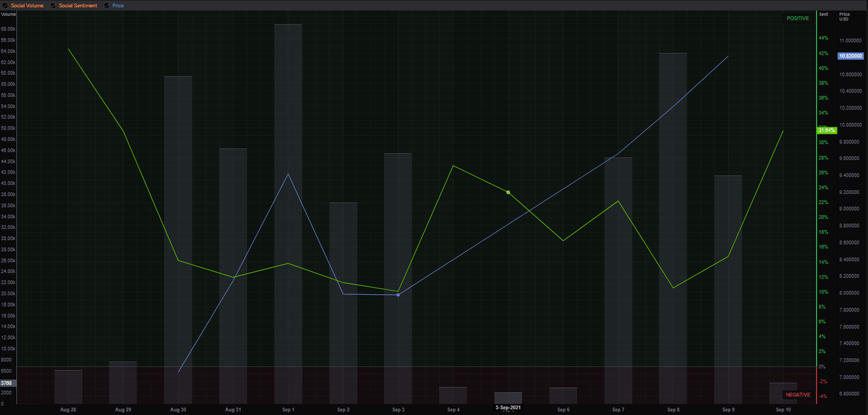
Task: Click the 3768 volume value tag
Action: pyautogui.click(x=8, y=383)
